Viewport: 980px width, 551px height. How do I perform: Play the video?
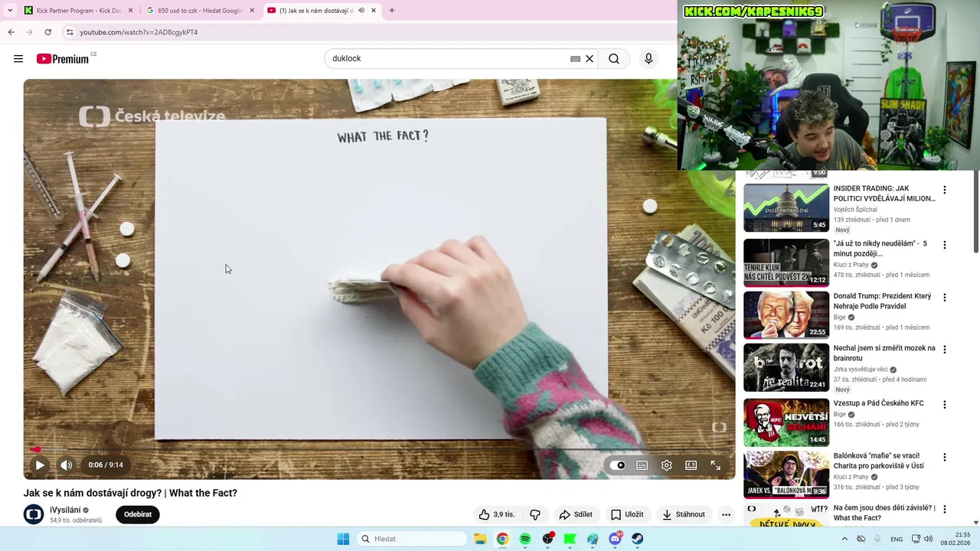[x=40, y=465]
